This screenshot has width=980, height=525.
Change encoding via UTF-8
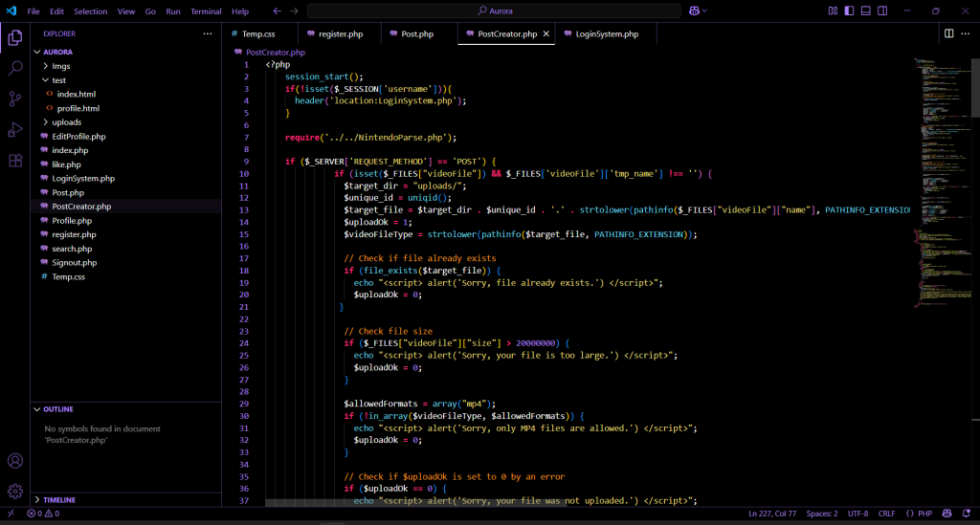tap(858, 514)
